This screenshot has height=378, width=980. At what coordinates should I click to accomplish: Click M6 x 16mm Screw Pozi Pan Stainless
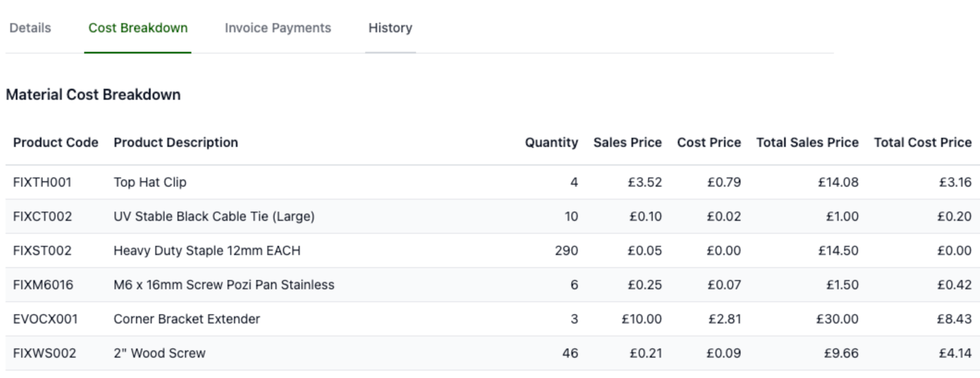click(x=224, y=285)
